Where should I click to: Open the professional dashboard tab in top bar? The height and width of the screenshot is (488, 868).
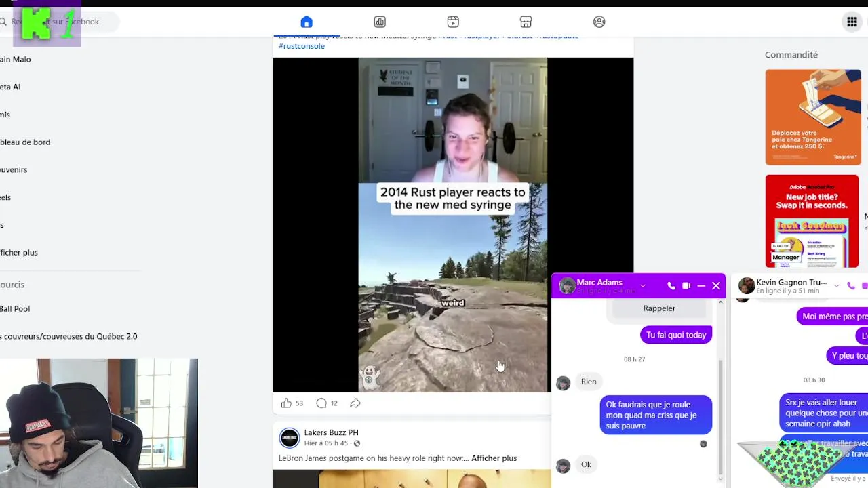click(x=380, y=22)
